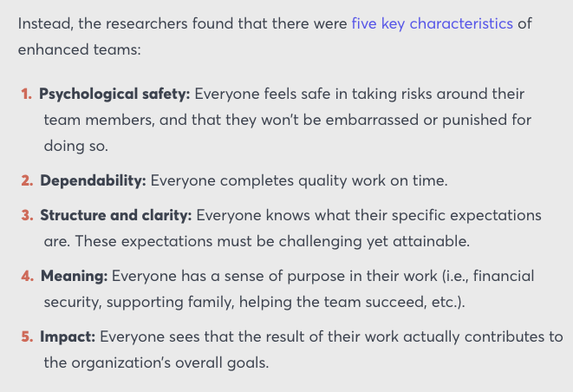The width and height of the screenshot is (573, 392).
Task: Click the phrase 'financial' in Meaning item
Action: (504, 276)
